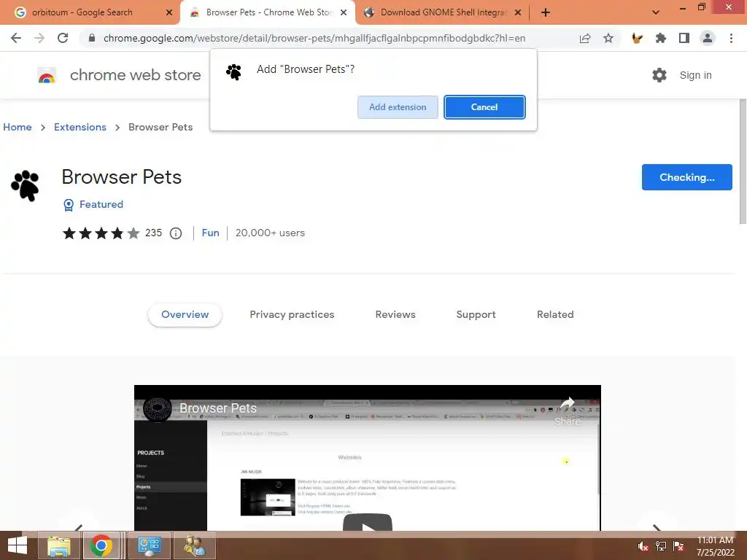This screenshot has height=560, width=747.
Task: Switch to the orbitoum Google Search tab
Action: click(82, 12)
